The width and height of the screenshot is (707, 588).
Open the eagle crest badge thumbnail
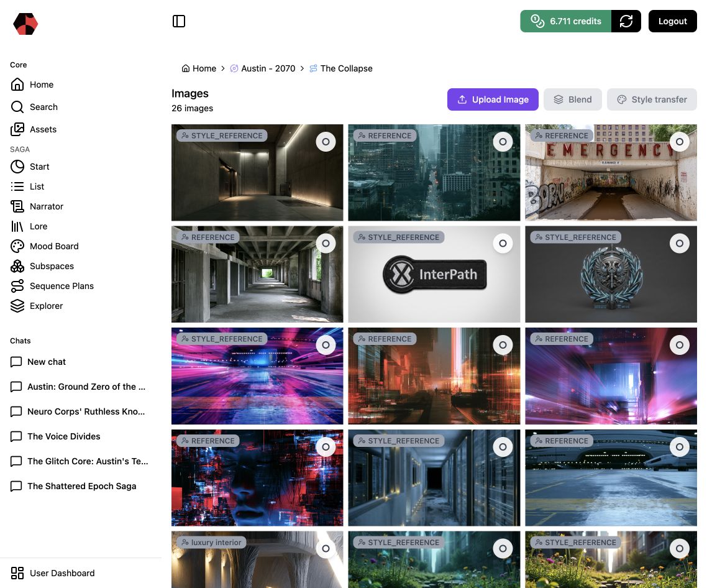coord(611,274)
